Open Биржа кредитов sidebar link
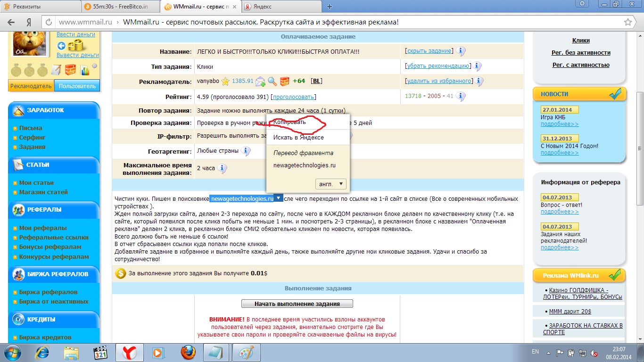The width and height of the screenshot is (644, 362). [45, 337]
